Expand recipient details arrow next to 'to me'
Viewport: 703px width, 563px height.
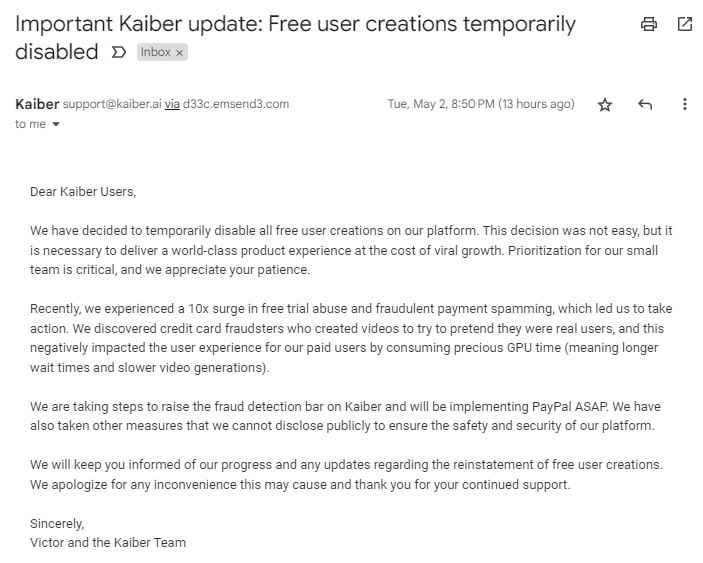(x=56, y=124)
